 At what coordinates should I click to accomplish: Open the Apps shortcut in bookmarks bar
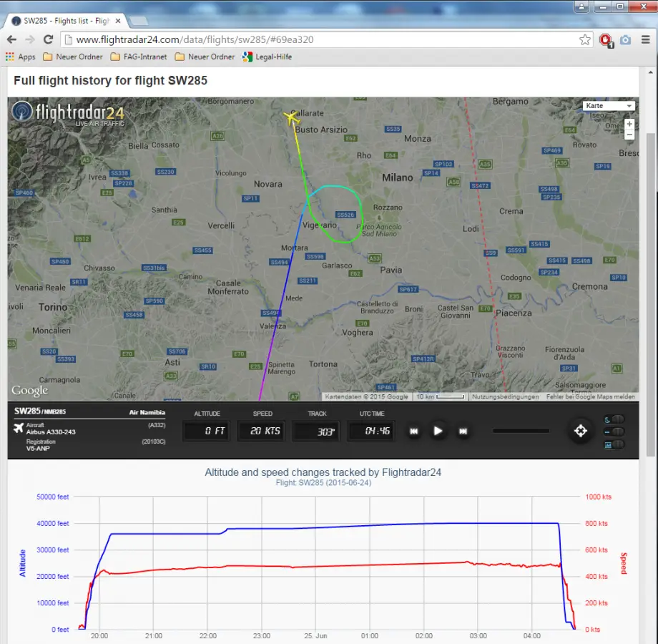[21, 57]
